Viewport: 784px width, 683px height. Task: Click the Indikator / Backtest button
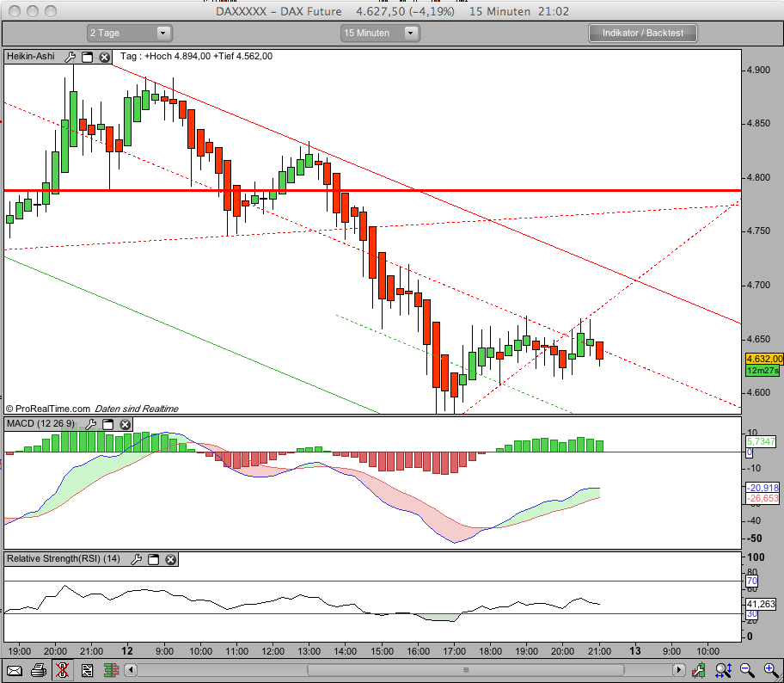click(x=642, y=33)
